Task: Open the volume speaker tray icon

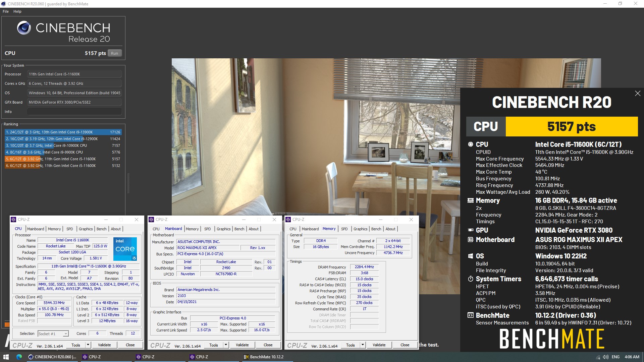Action: click(x=606, y=357)
